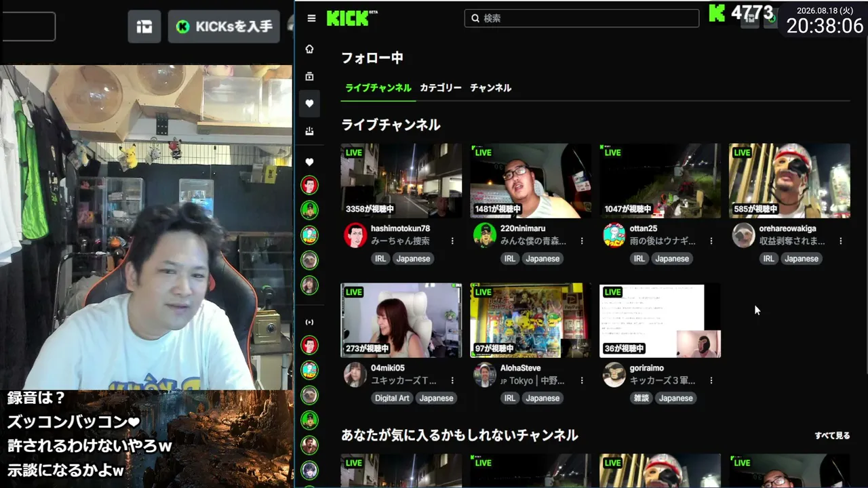Click the IRL tag under hashimotokun78

click(380, 258)
